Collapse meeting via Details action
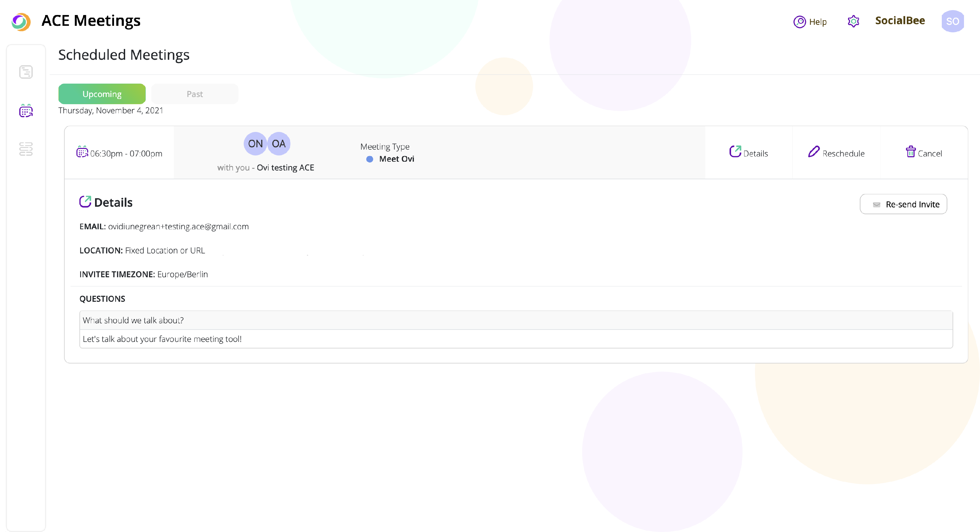Image resolution: width=980 pixels, height=532 pixels. click(748, 153)
